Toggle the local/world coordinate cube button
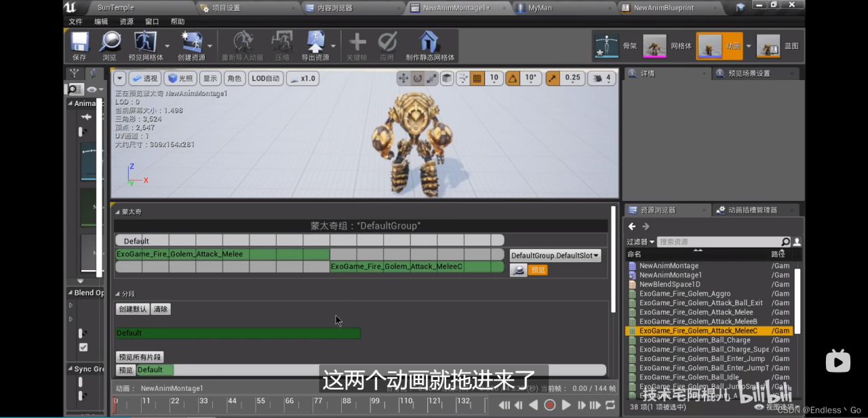This screenshot has width=868, height=418. point(447,79)
